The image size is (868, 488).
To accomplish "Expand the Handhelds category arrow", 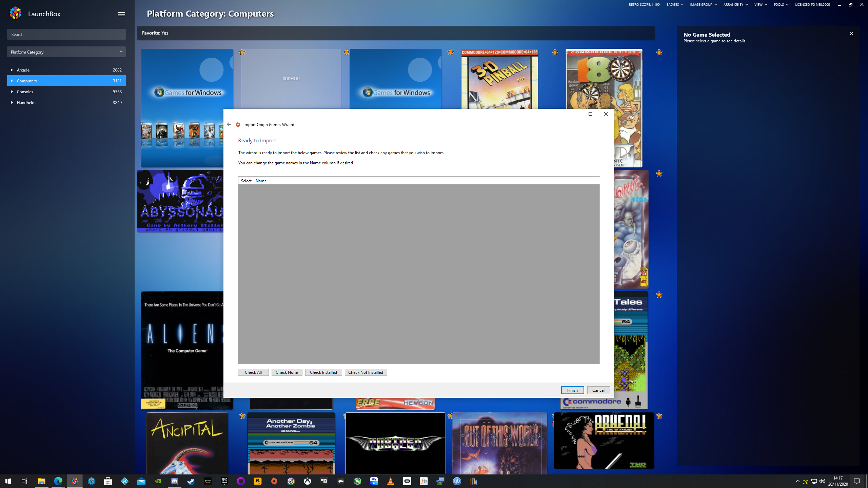I will pyautogui.click(x=12, y=102).
